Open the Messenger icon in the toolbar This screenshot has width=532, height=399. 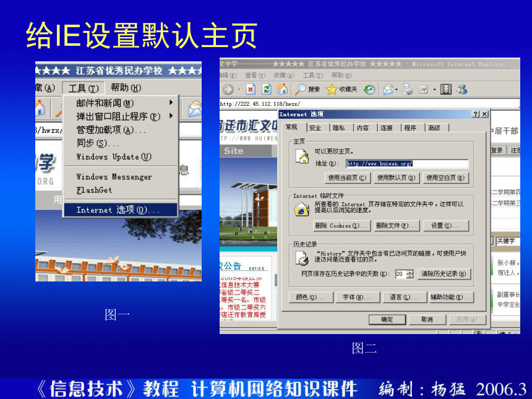pyautogui.click(x=461, y=89)
